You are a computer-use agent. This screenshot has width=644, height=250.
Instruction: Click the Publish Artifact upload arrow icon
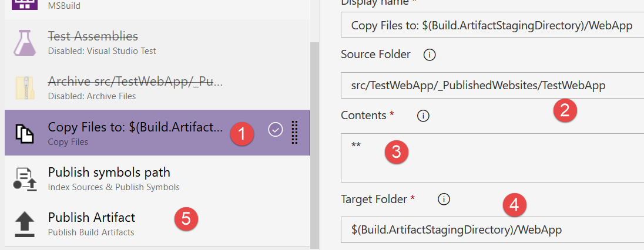click(x=25, y=224)
